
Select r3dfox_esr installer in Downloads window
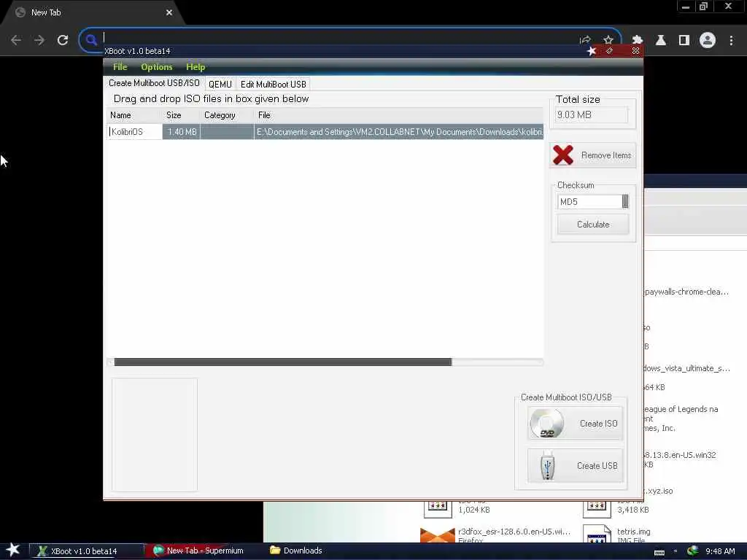tap(514, 532)
